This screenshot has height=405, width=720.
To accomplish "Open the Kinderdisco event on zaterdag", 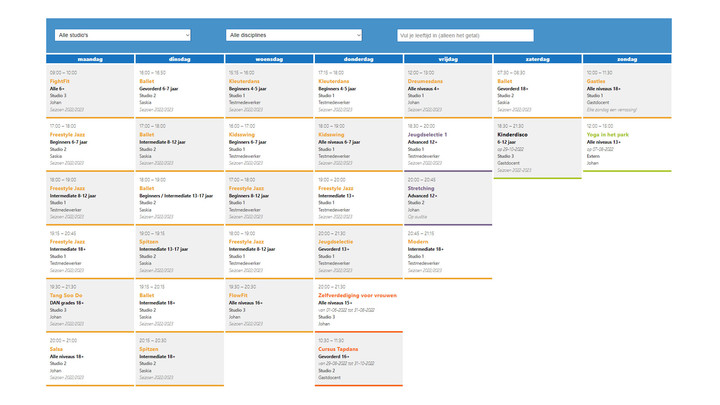I will pos(538,148).
